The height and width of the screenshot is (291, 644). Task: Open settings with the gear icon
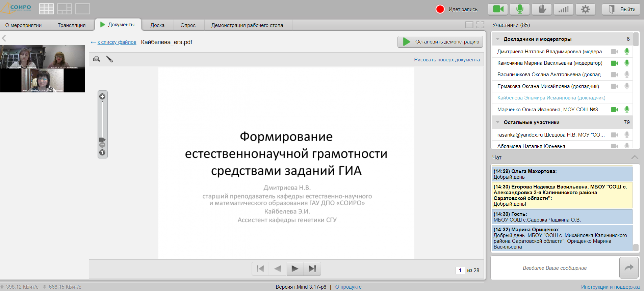(585, 9)
